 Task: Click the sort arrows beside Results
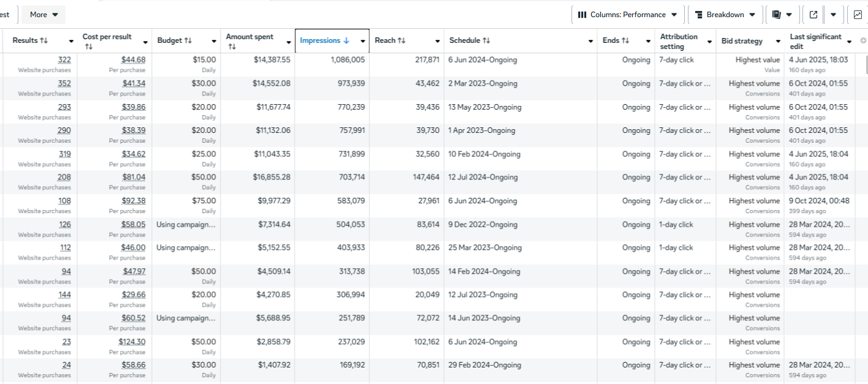click(x=43, y=41)
